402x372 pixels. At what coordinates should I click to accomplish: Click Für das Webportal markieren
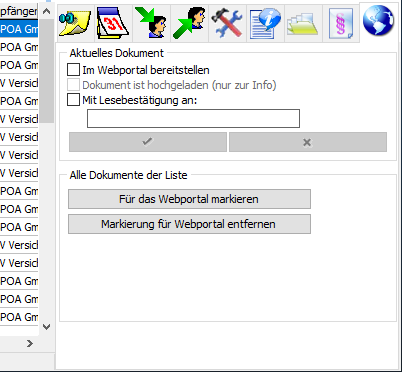pos(189,199)
